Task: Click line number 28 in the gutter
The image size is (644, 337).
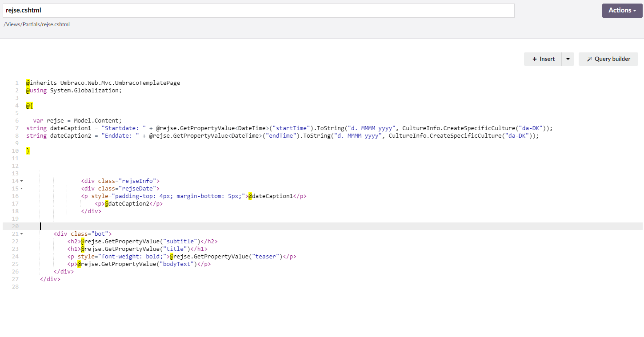Action: 16,287
